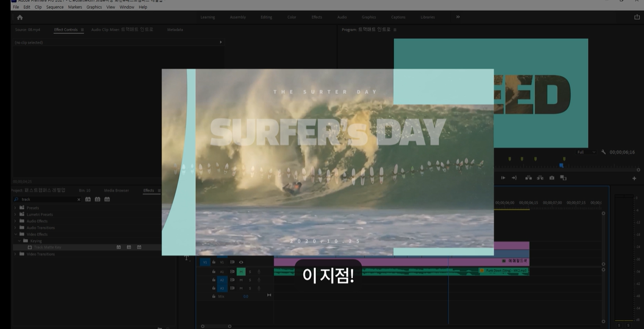The width and height of the screenshot is (644, 329).
Task: Expand the Lumetri Presets folder
Action: point(15,215)
